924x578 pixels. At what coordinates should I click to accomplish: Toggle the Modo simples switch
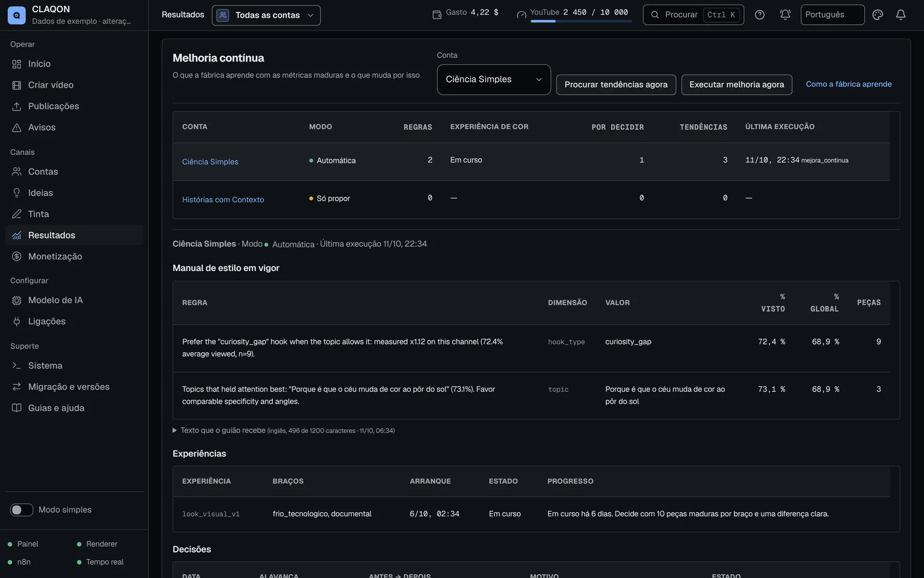pos(22,510)
